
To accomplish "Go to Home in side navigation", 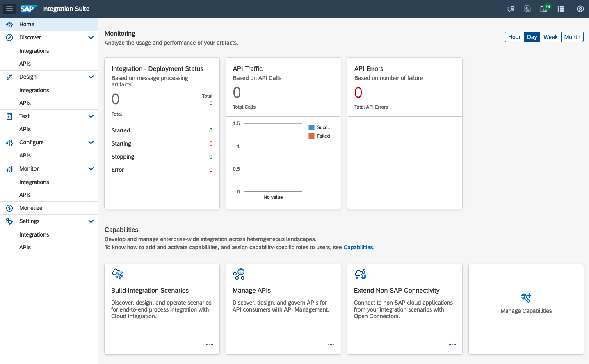I will click(49, 24).
